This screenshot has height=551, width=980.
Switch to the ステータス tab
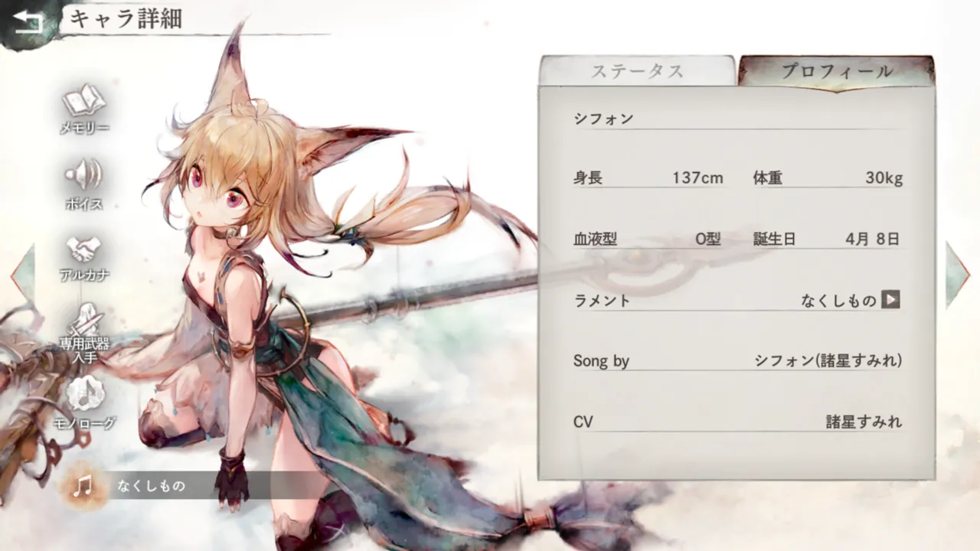[x=637, y=72]
